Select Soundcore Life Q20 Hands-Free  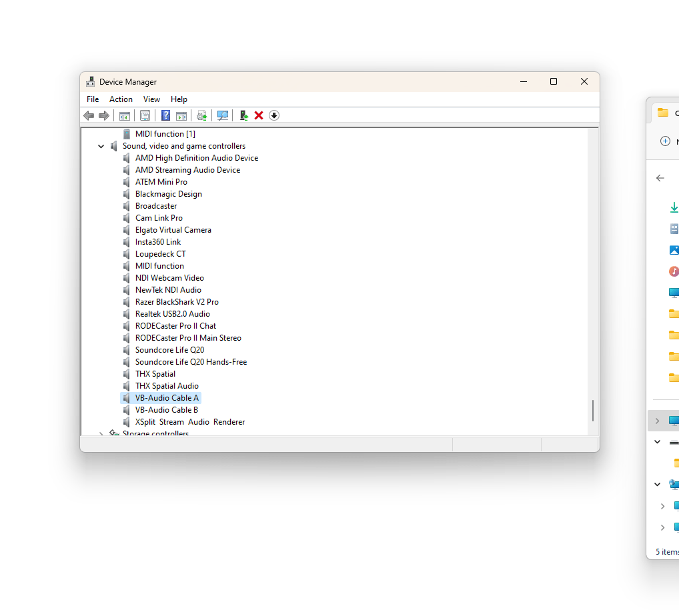click(191, 362)
